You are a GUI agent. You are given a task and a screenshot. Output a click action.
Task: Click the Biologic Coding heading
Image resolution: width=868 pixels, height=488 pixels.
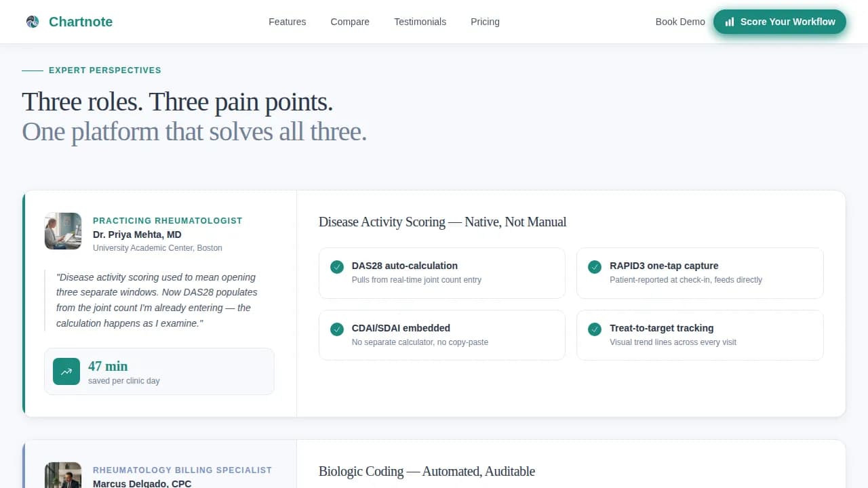(427, 471)
